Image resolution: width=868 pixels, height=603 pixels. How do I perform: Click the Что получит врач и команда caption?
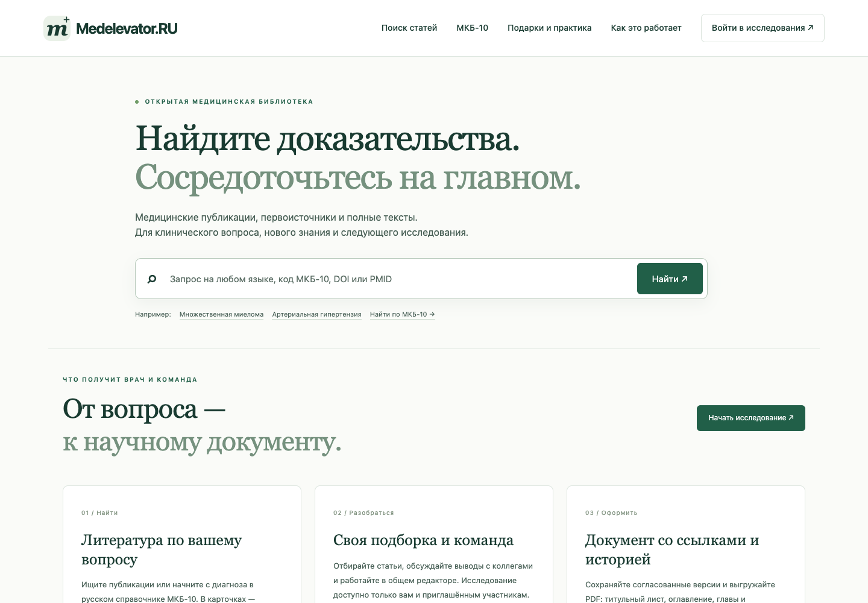point(130,380)
